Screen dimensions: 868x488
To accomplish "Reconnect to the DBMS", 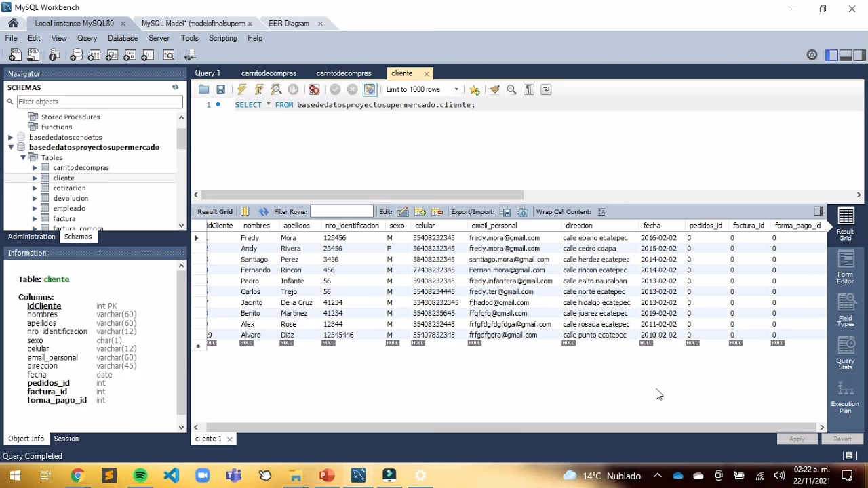I will [x=190, y=56].
